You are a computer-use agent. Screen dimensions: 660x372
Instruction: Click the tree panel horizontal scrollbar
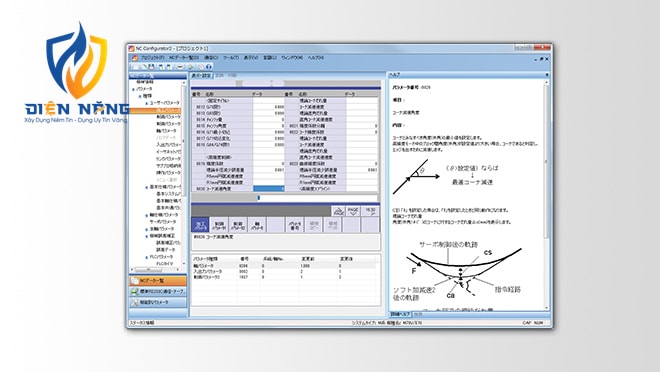(x=155, y=270)
